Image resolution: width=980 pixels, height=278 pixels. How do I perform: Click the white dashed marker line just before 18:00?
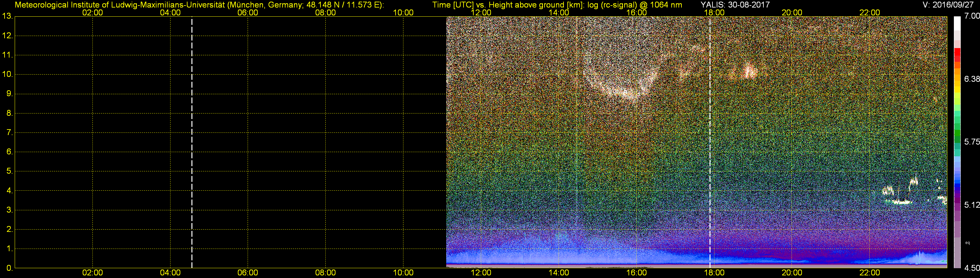(x=710, y=142)
